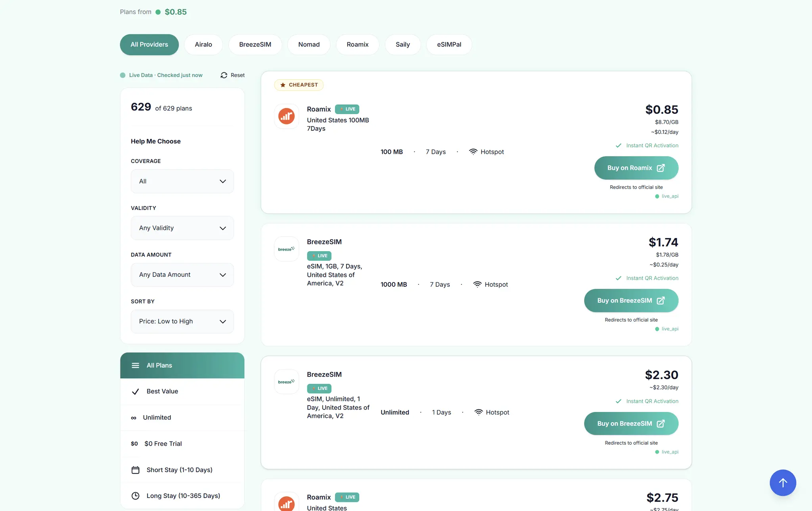Click Buy on BreezeSIM for $2.30 plan

(x=631, y=424)
